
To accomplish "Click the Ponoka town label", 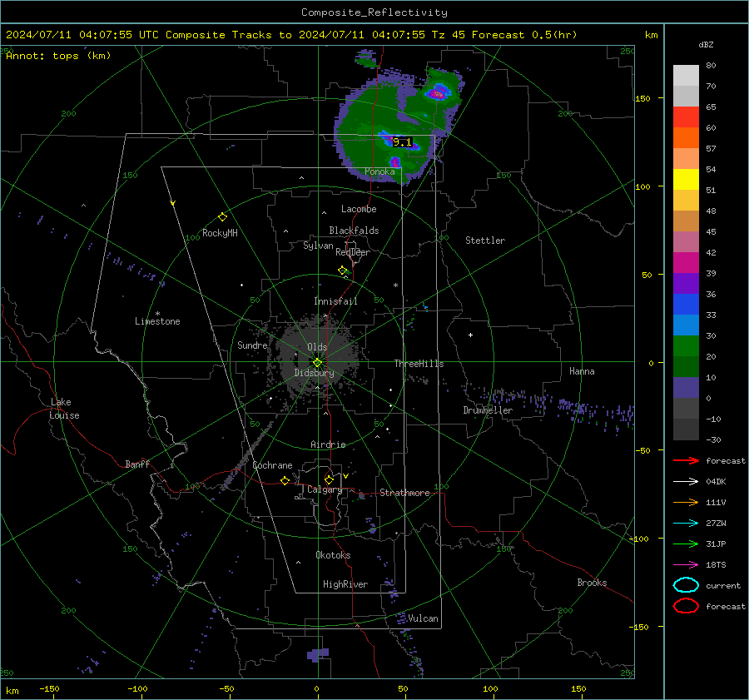I will click(379, 171).
